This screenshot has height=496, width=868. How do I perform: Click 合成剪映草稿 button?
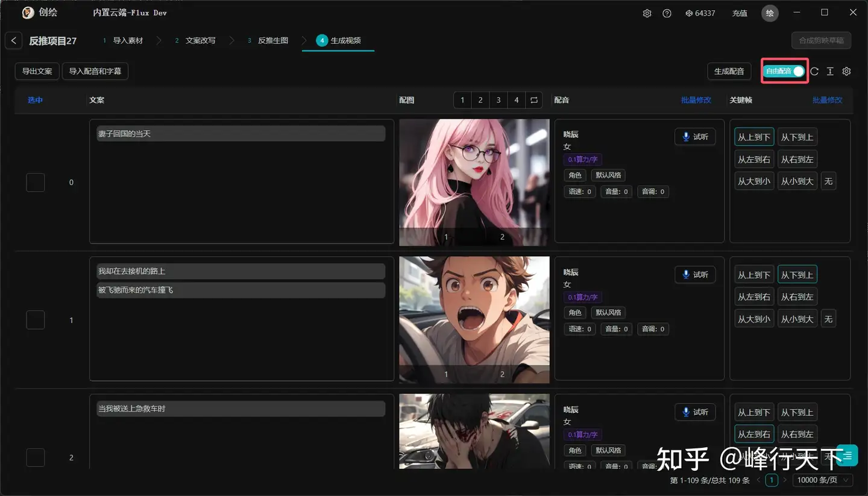[821, 40]
